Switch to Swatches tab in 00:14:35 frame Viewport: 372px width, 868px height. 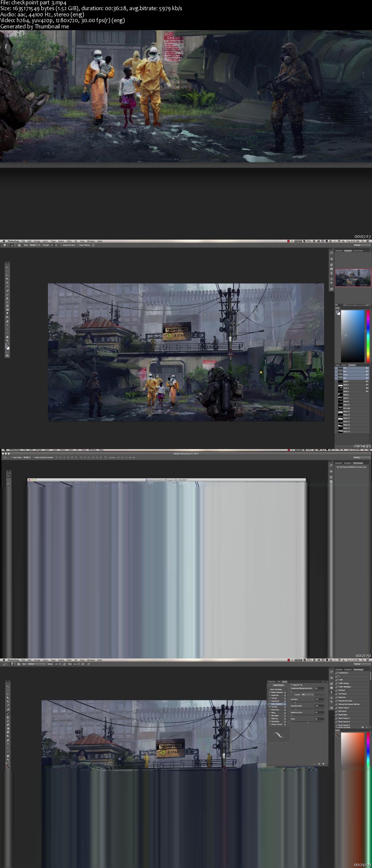[x=339, y=251]
